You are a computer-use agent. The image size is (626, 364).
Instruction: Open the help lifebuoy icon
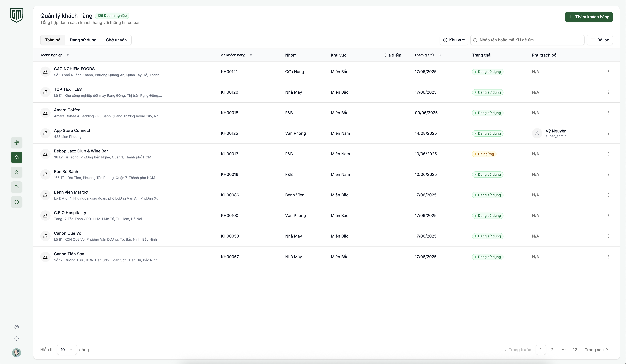pos(16,327)
